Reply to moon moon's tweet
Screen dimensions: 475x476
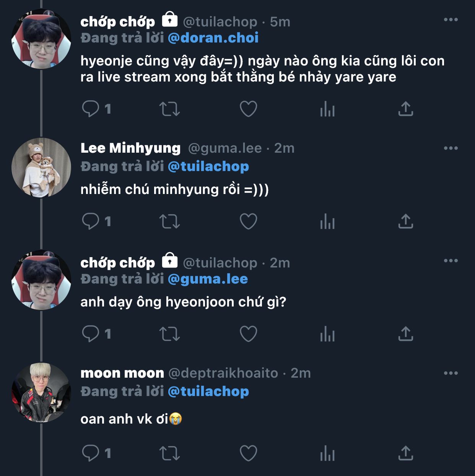coord(91,453)
